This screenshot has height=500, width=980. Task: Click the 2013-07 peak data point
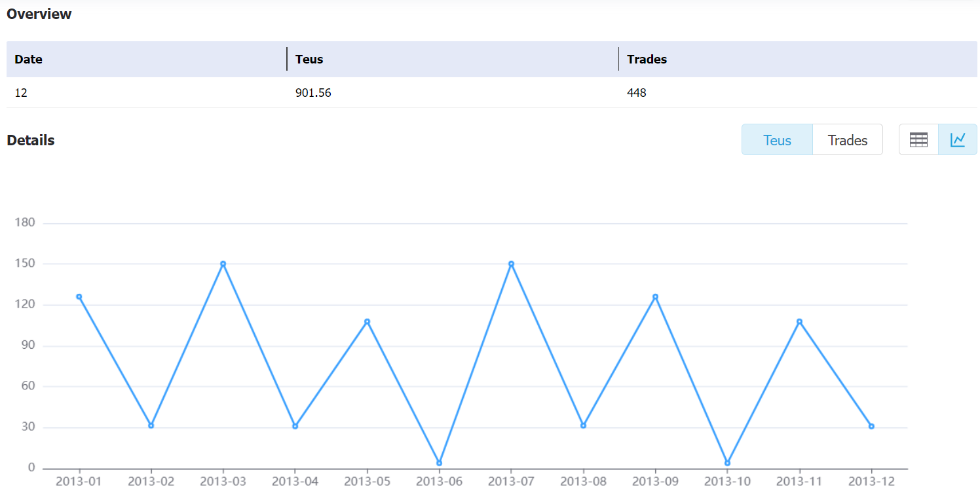pos(512,264)
